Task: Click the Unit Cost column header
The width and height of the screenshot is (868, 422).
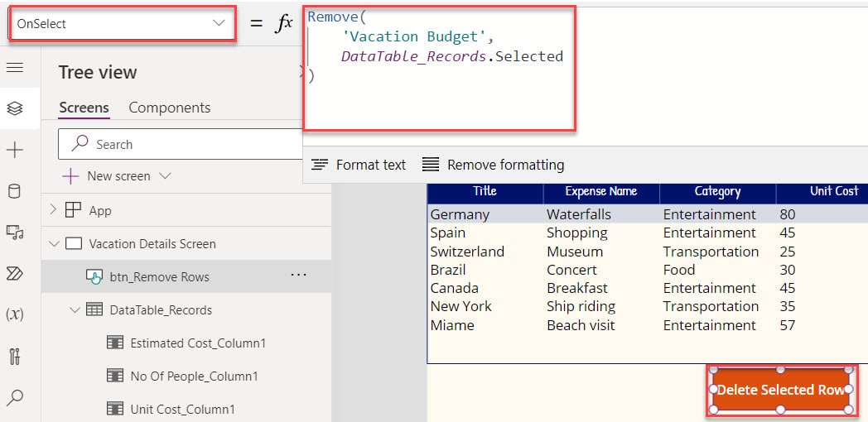Action: [822, 191]
